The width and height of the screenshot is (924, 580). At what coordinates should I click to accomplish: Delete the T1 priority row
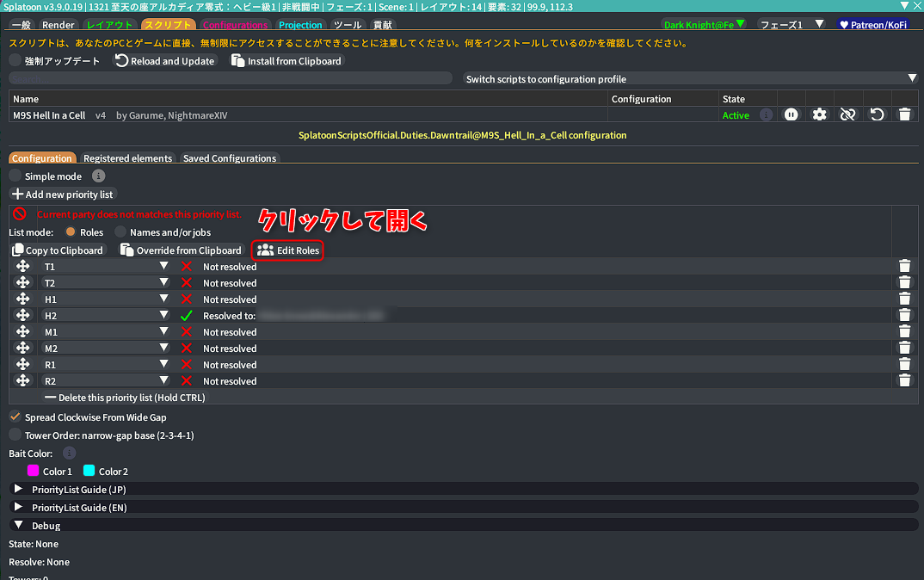pos(904,267)
